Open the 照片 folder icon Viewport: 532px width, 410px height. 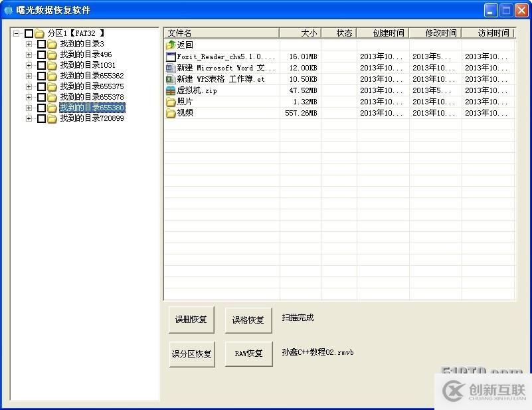pos(171,102)
